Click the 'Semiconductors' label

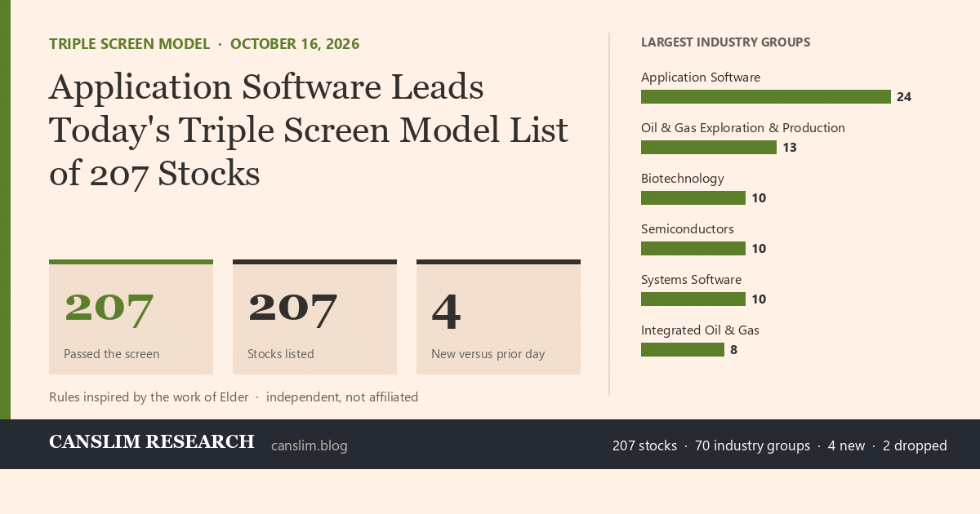pyautogui.click(x=688, y=229)
